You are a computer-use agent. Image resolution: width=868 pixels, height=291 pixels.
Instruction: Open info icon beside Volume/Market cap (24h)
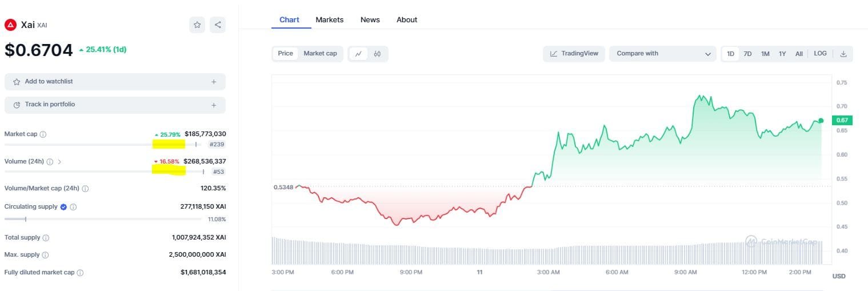click(x=86, y=189)
